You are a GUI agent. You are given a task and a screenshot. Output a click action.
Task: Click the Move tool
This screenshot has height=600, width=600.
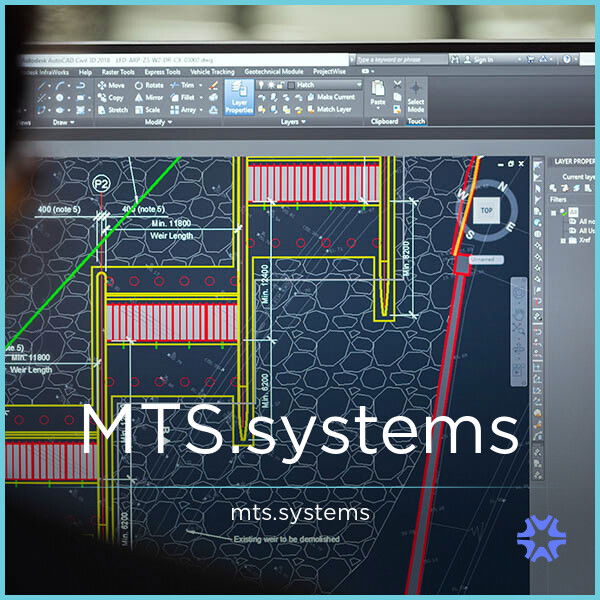tap(111, 85)
